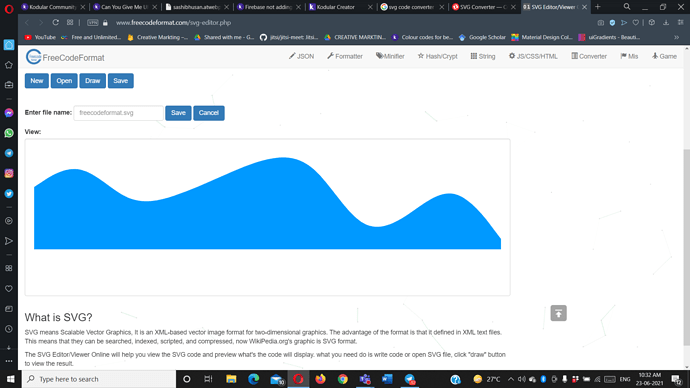The height and width of the screenshot is (388, 690).
Task: Open My Flow arrow icon in sidebar
Action: (x=9, y=241)
